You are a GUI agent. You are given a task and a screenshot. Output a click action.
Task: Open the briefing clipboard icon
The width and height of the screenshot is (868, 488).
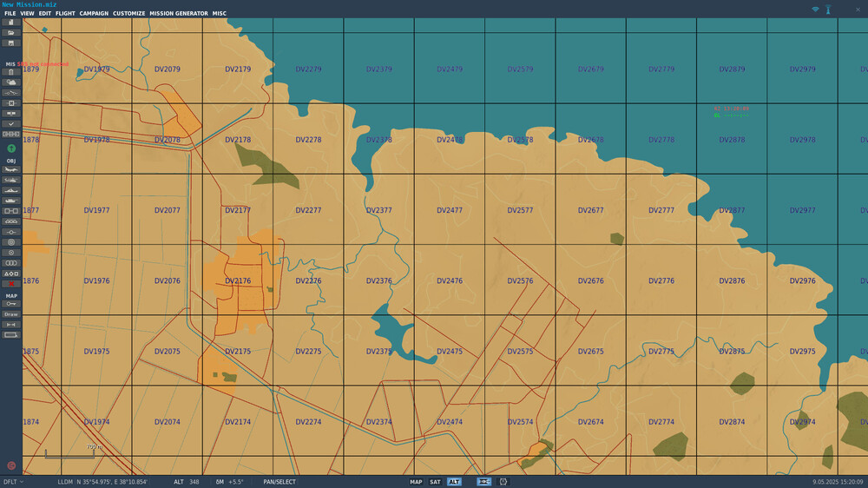pos(11,72)
